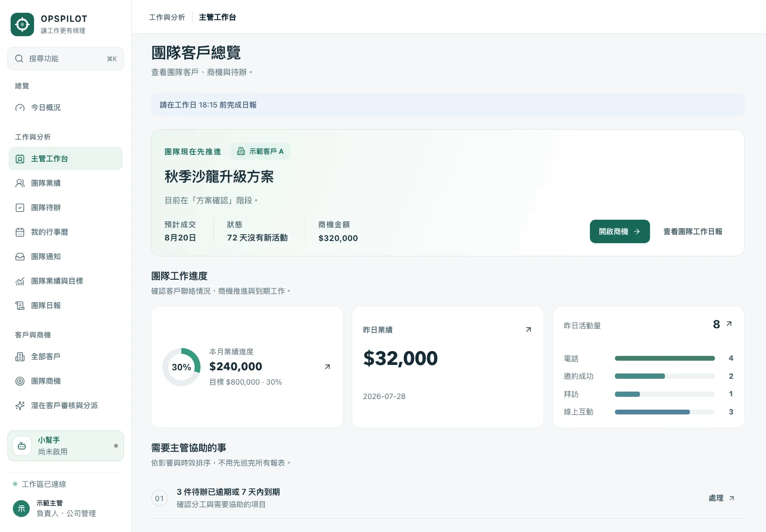Open 團隊日報 report icon
Screen dimensions: 766x532
[x=20, y=305]
